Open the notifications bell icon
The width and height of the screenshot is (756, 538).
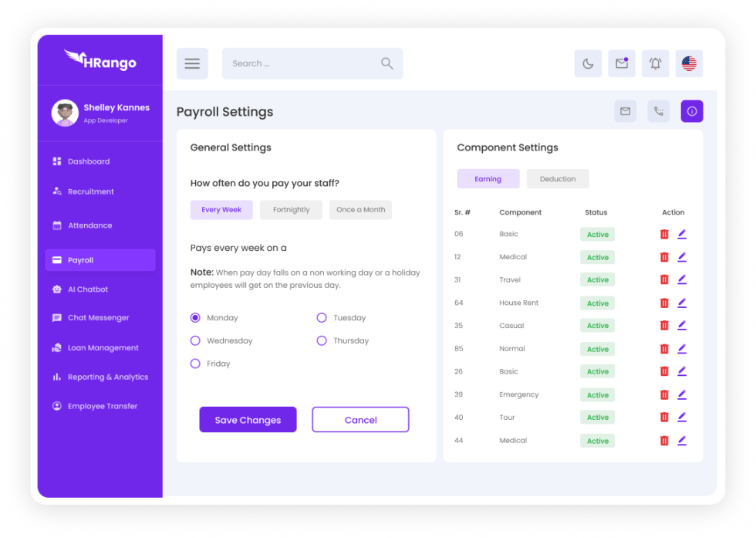(x=655, y=63)
